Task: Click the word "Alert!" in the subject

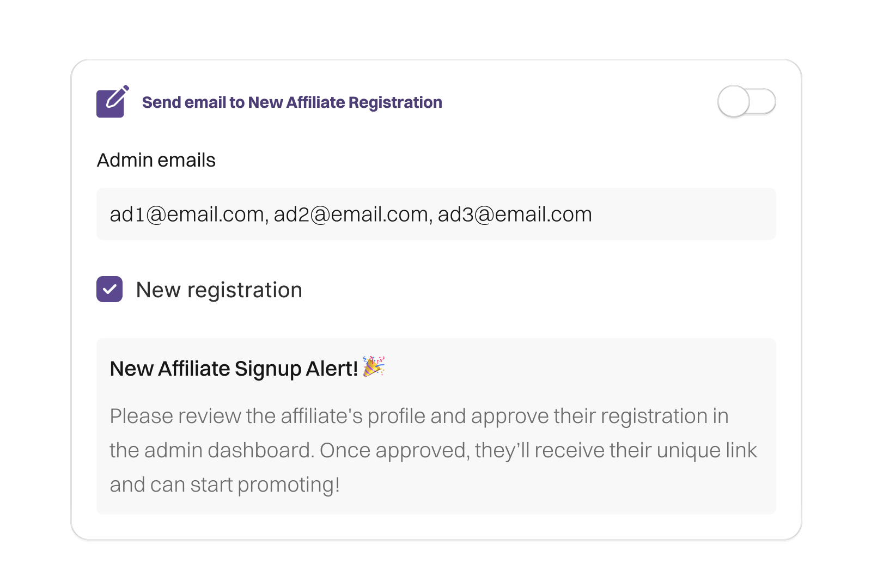Action: click(x=332, y=369)
